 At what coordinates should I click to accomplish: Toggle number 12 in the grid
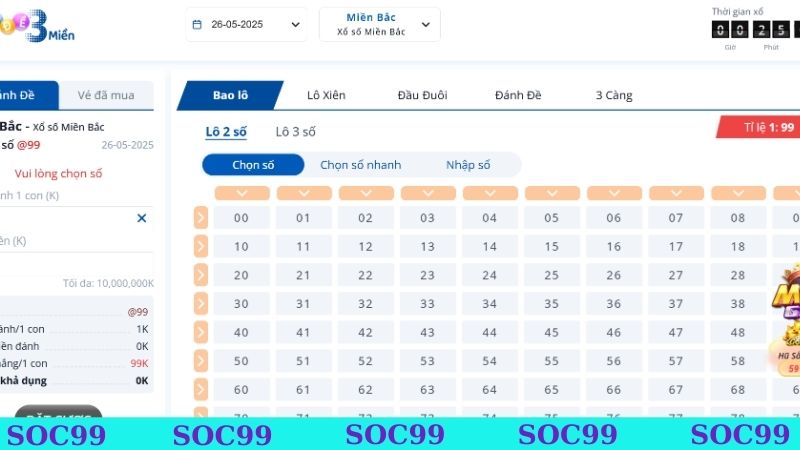(x=365, y=246)
